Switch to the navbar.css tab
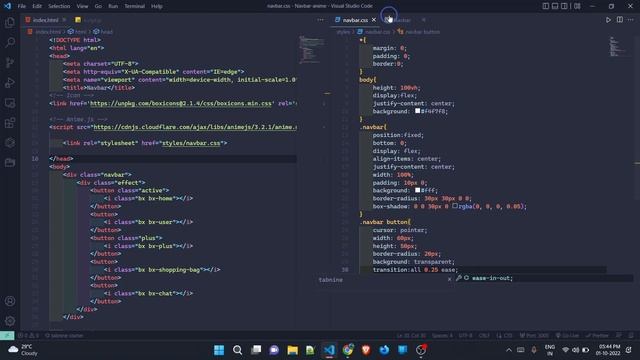This screenshot has height=360, width=640. (x=355, y=20)
